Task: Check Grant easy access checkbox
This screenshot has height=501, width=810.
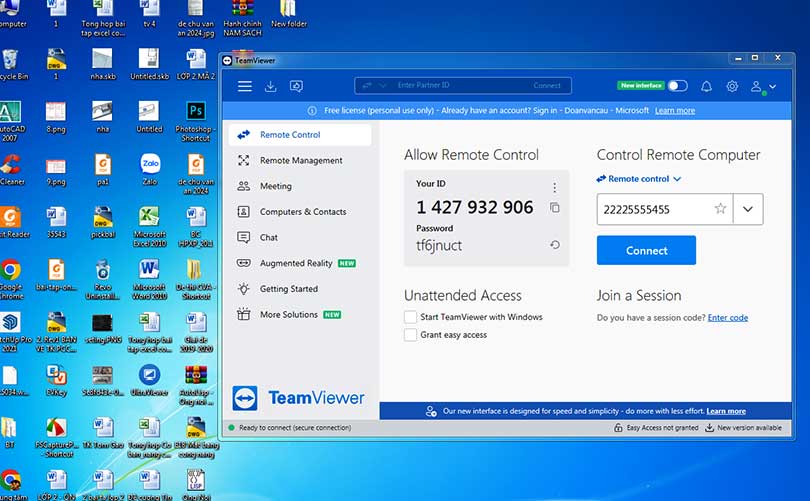Action: (410, 335)
